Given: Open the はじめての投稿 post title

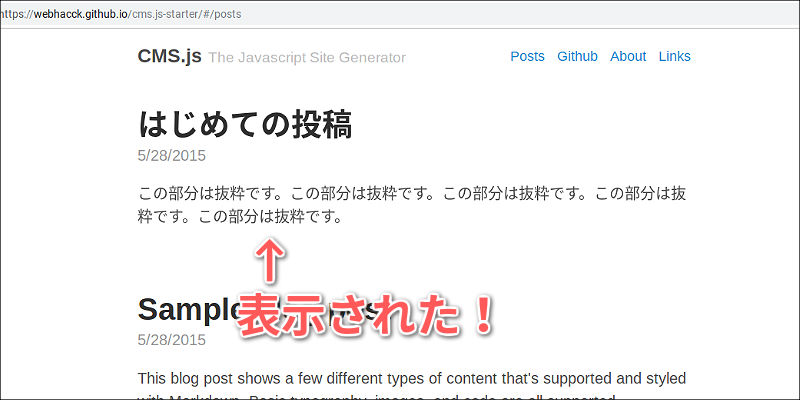Looking at the screenshot, I should [245, 125].
